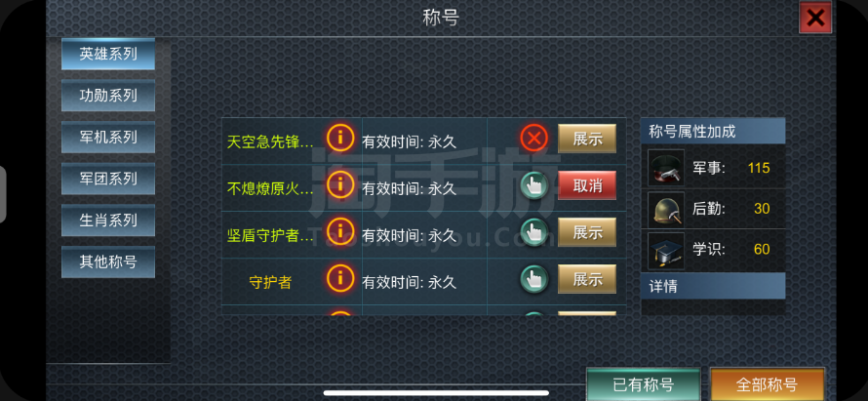Toggle the hand icon for 守护者

pyautogui.click(x=534, y=279)
